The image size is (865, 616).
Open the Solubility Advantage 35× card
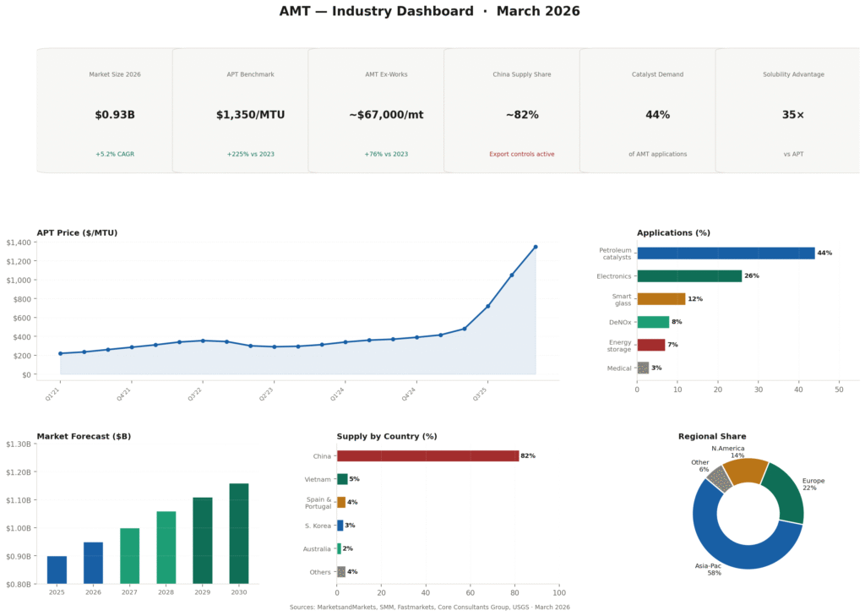[x=792, y=111]
